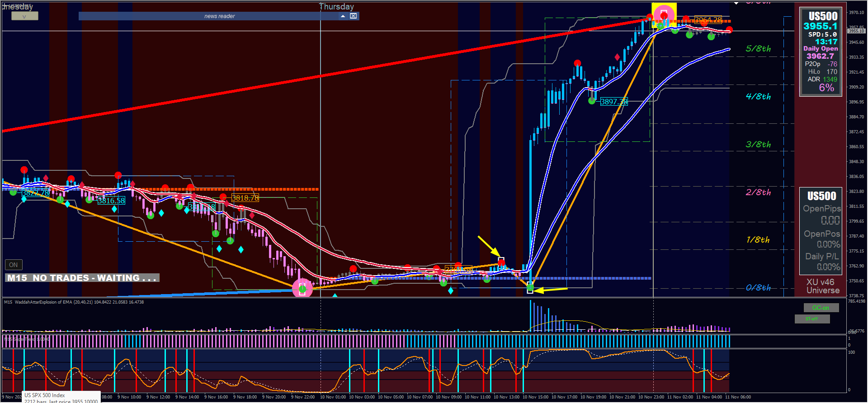The height and width of the screenshot is (403, 868).
Task: Click the news reader title bar
Action: pos(219,16)
